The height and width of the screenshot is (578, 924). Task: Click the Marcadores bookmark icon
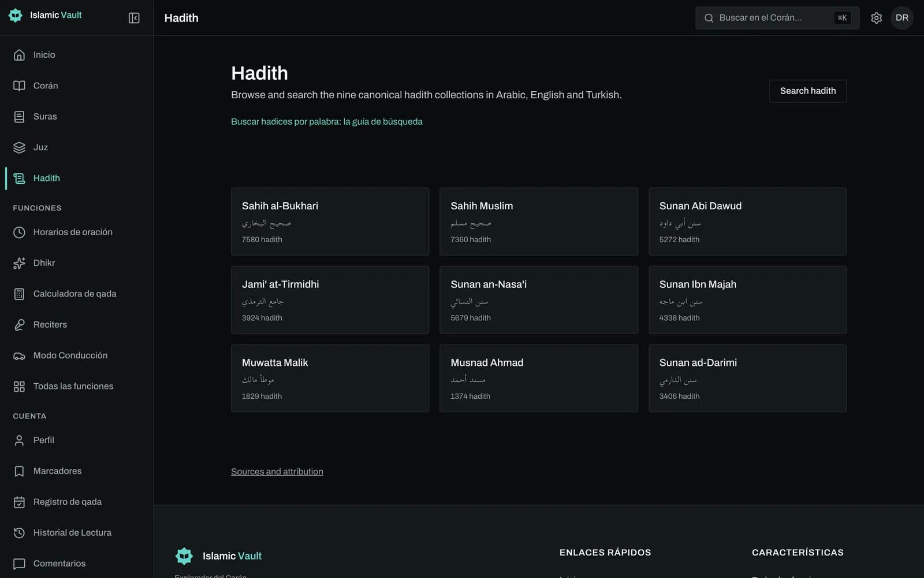click(x=19, y=471)
